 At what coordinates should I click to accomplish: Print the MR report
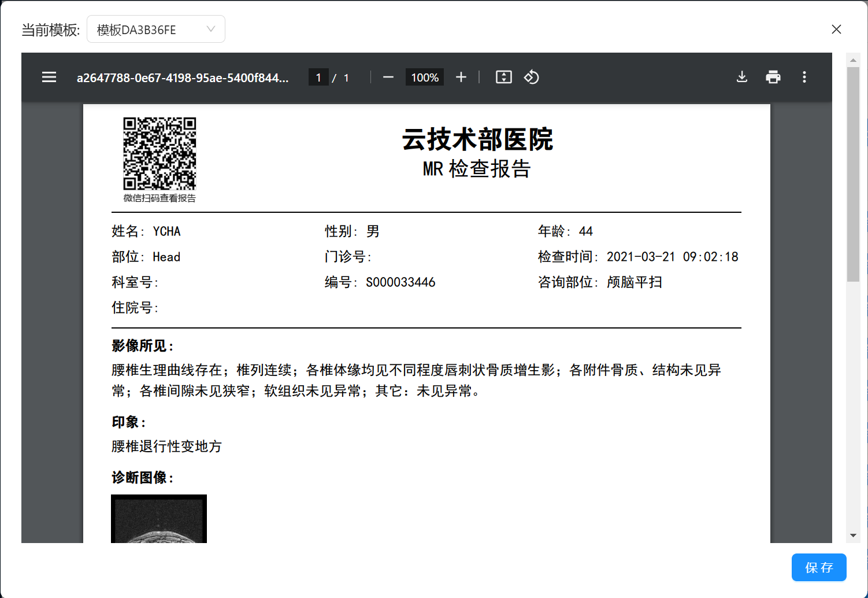(x=773, y=77)
